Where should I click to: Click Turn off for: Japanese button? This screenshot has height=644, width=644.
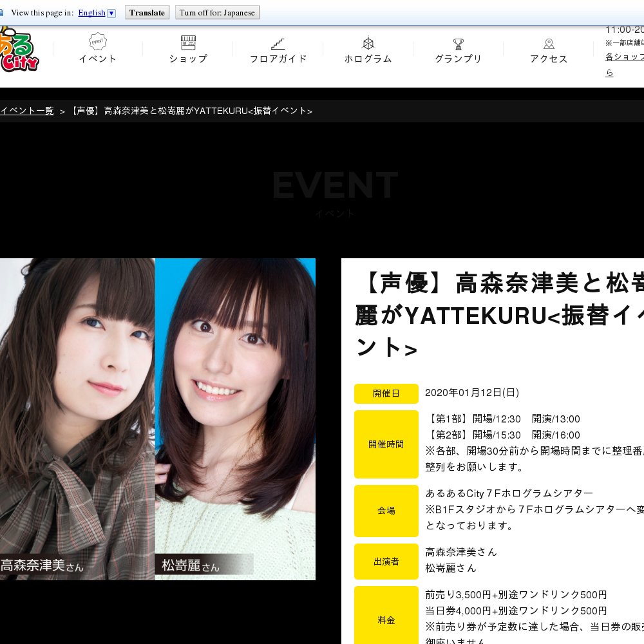tap(217, 13)
